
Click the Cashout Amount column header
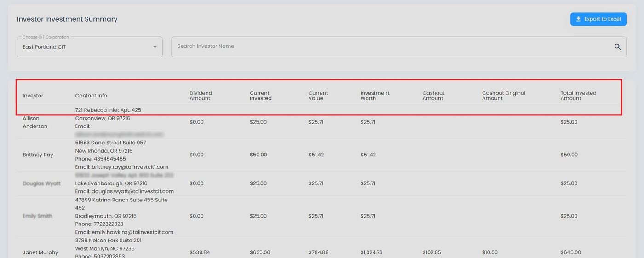[433, 96]
